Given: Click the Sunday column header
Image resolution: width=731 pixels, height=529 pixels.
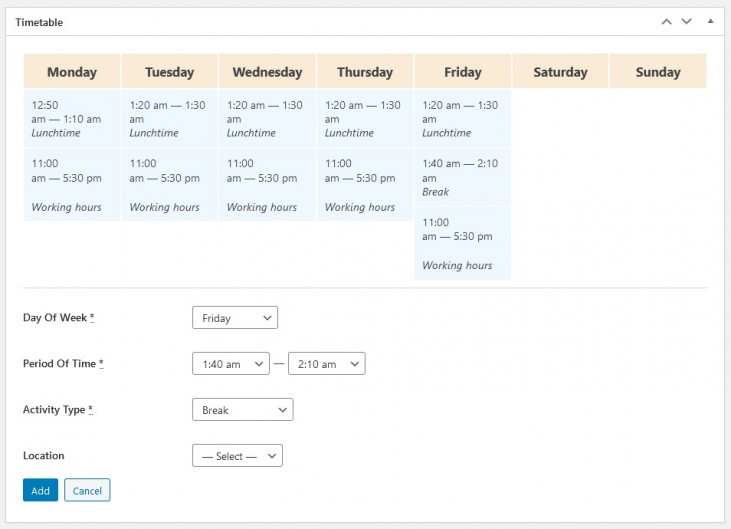Looking at the screenshot, I should [x=658, y=72].
